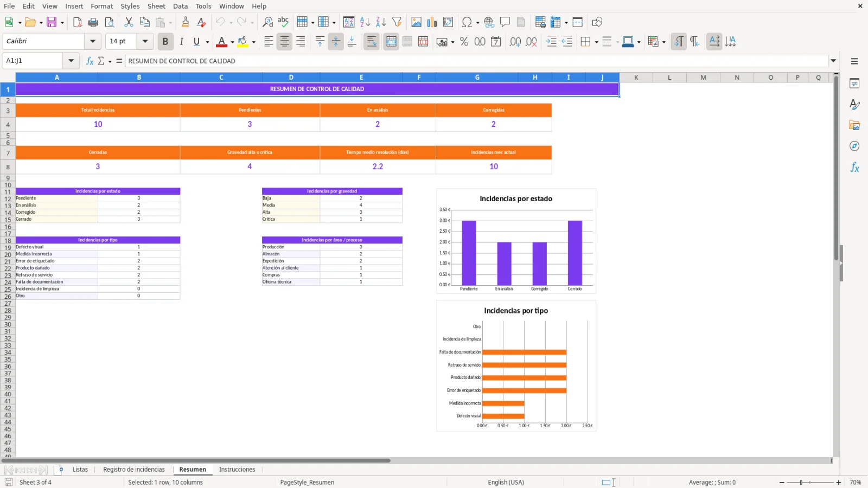
Task: Open Function Wizard in formula bar
Action: [90, 61]
